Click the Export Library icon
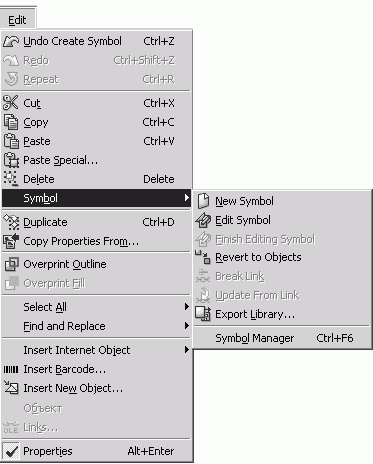373x464 pixels. [203, 314]
